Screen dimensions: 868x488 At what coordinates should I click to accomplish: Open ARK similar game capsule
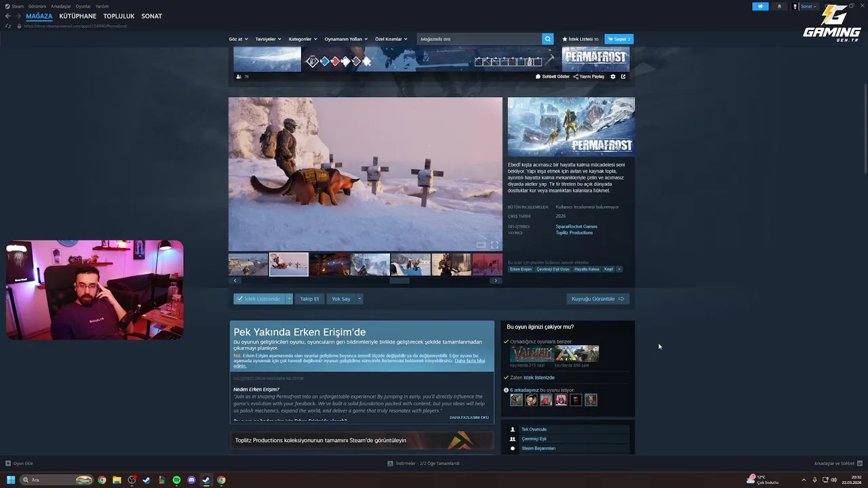coord(577,354)
